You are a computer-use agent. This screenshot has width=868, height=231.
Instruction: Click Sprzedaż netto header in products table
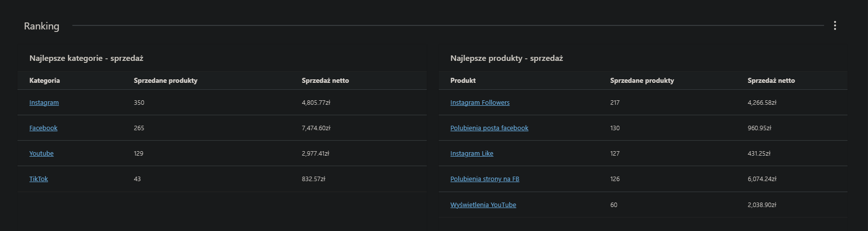(x=771, y=80)
